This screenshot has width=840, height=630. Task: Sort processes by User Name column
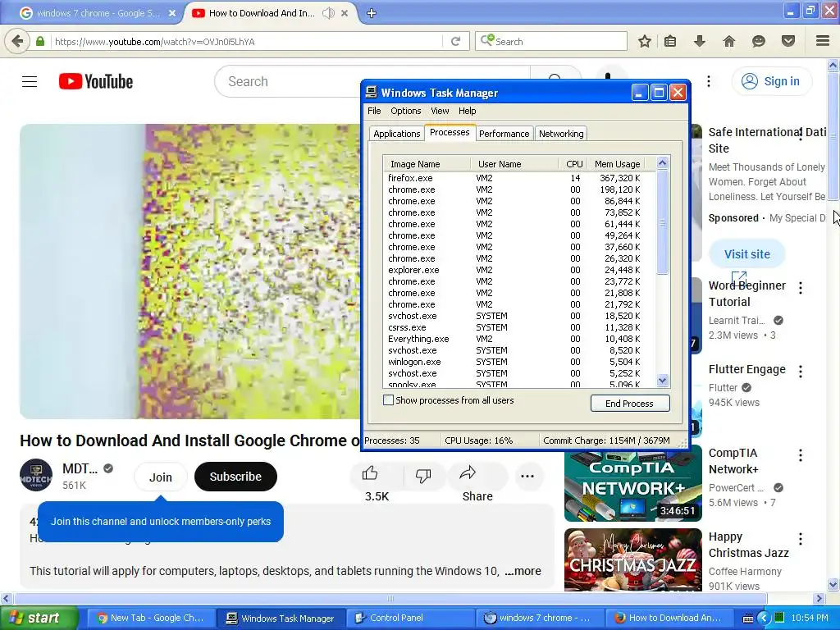pyautogui.click(x=514, y=164)
